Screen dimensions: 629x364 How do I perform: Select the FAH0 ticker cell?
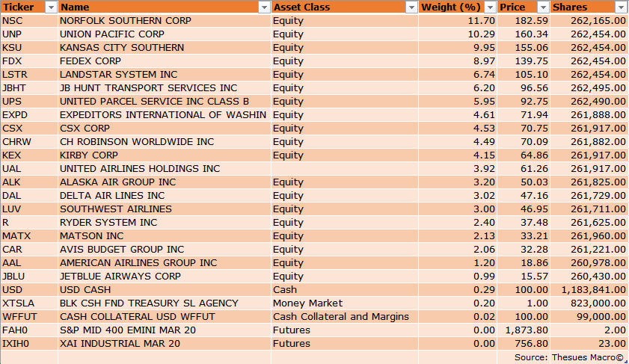click(29, 330)
